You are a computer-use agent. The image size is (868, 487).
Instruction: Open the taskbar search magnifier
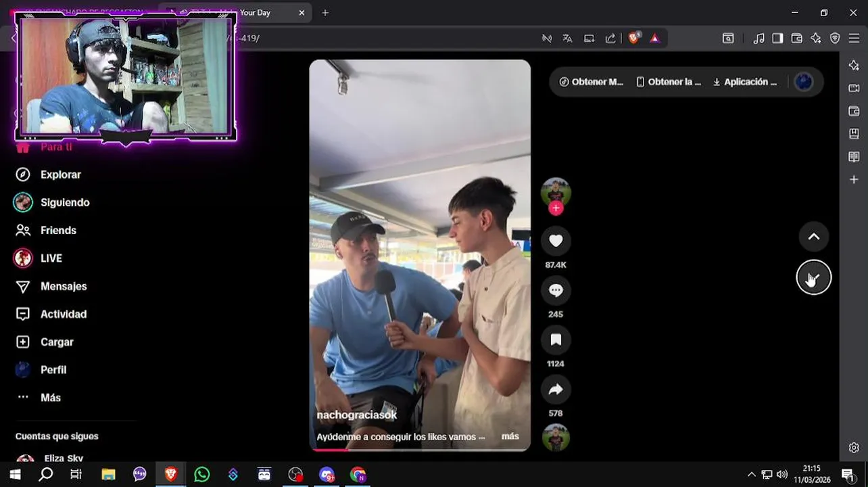click(x=46, y=475)
